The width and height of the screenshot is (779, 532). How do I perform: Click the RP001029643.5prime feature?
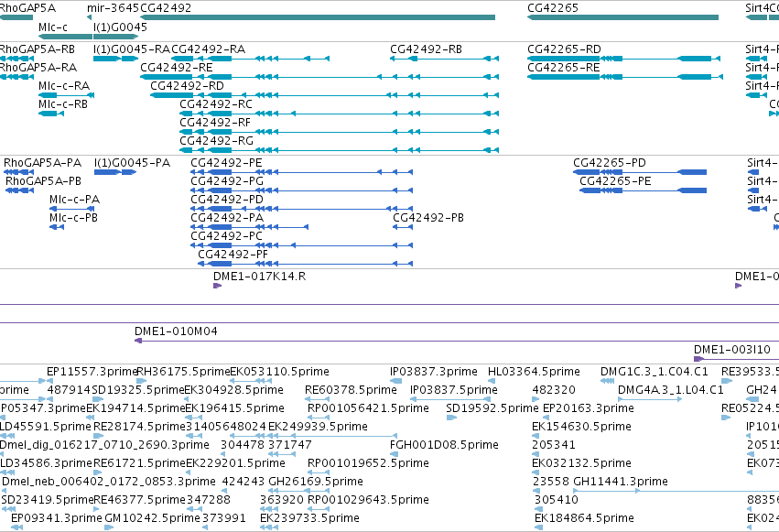(318, 510)
